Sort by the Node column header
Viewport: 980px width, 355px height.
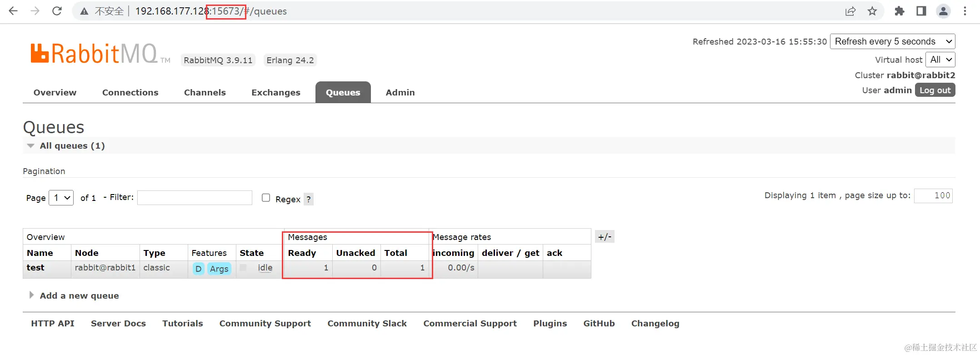point(87,253)
